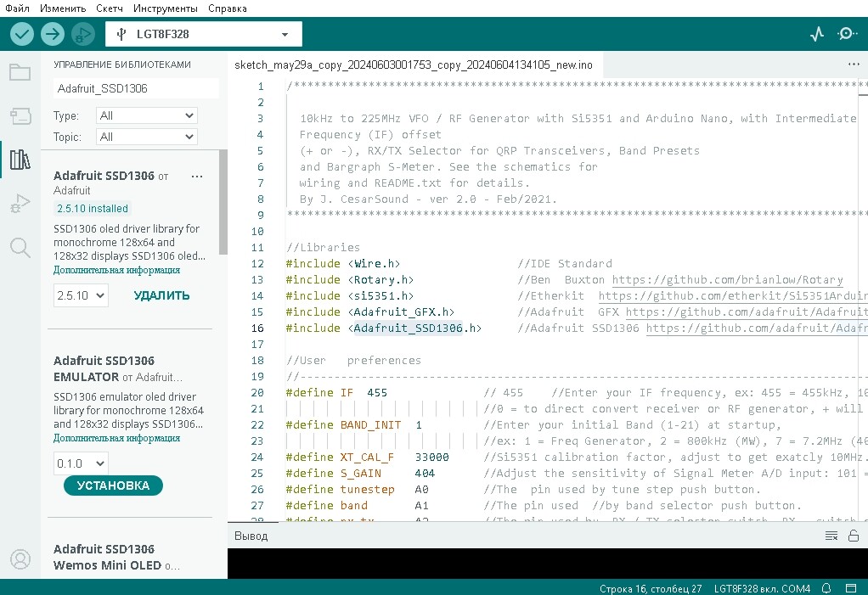Open the Adafruit SSD1306 GitHub link on line 16
868x595 pixels.
click(x=757, y=328)
